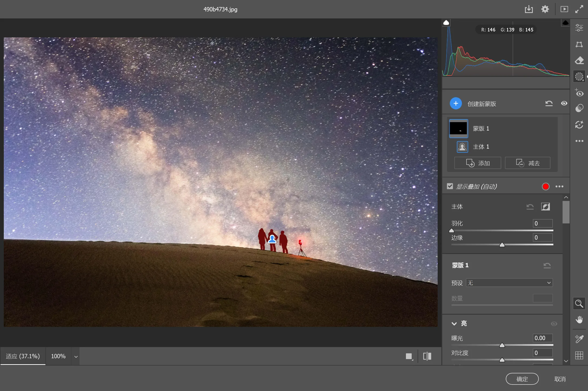Screen dimensions: 588x391
Task: Click the Snapshots refresh-star icon
Action: tap(579, 125)
